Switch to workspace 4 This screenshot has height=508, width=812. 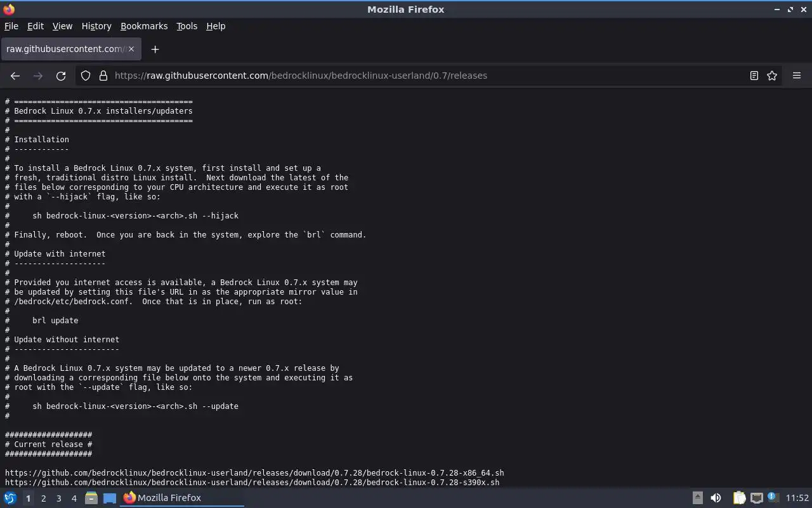pos(74,498)
